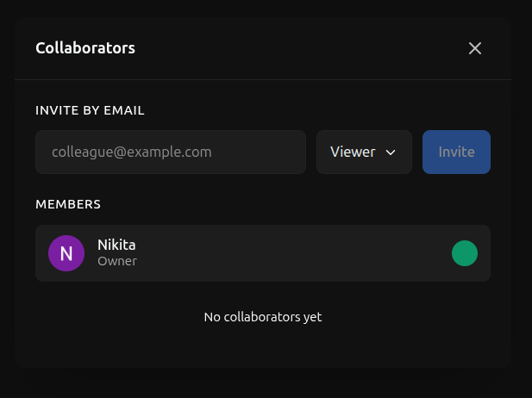Click the chevron arrow beside Viewer

(391, 152)
